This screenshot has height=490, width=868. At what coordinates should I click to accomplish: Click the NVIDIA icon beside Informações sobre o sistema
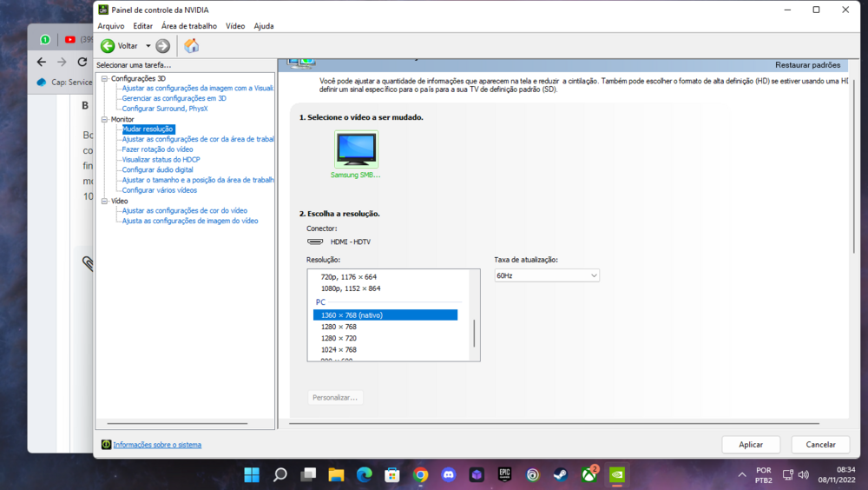tap(106, 445)
